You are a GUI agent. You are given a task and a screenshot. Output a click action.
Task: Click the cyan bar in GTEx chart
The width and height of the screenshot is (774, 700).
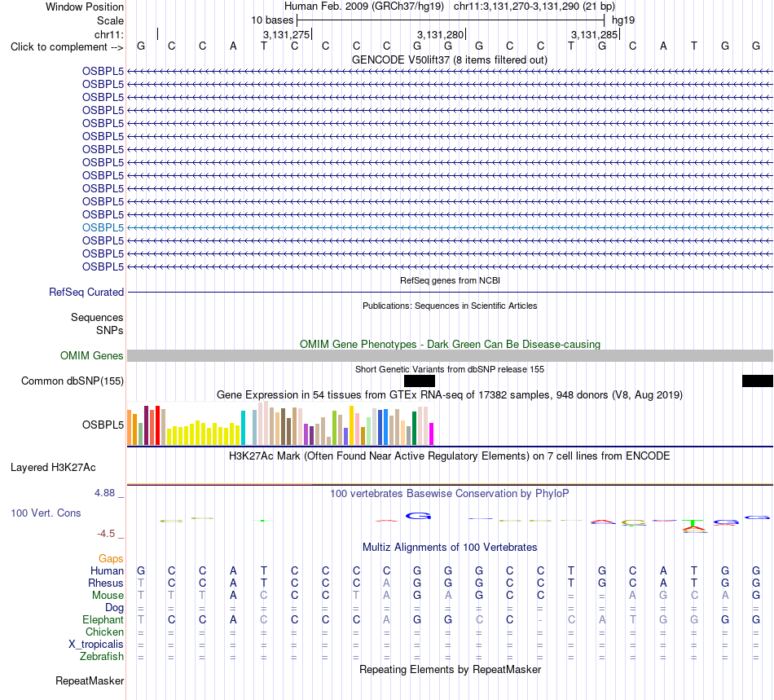[x=243, y=428]
